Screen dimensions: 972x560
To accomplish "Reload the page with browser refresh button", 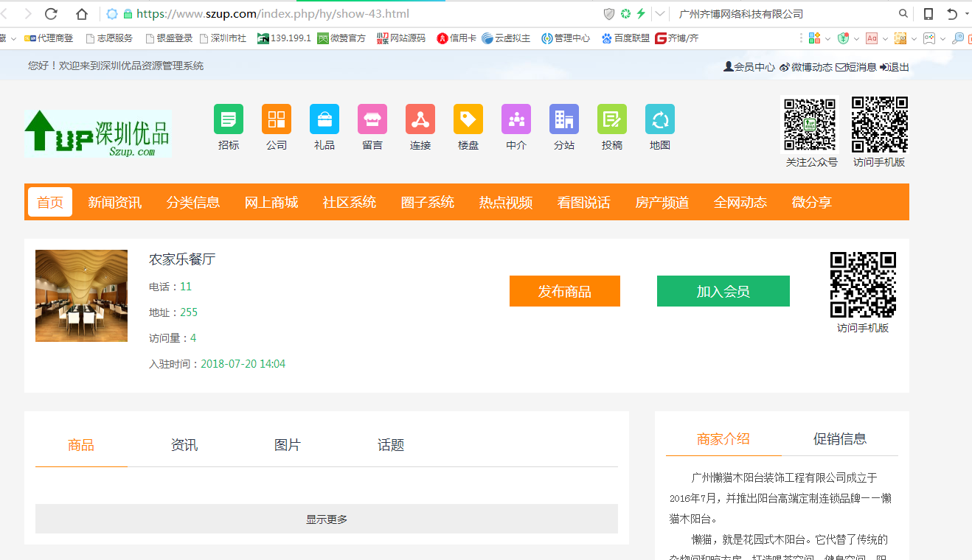I will [x=51, y=14].
